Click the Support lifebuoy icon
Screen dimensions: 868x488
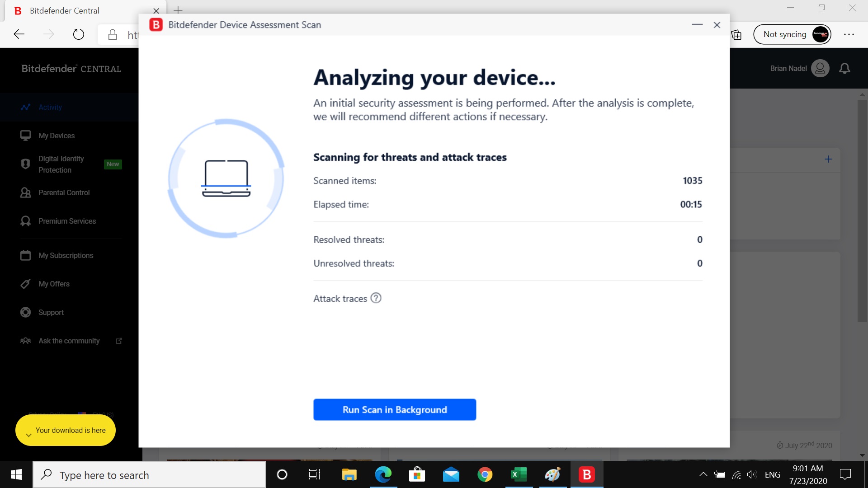click(25, 312)
